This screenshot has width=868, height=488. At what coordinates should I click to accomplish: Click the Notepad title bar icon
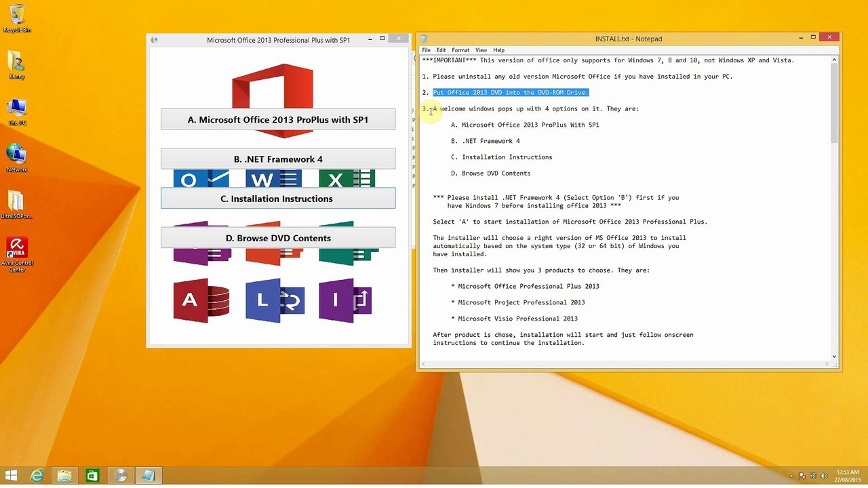[x=424, y=39]
